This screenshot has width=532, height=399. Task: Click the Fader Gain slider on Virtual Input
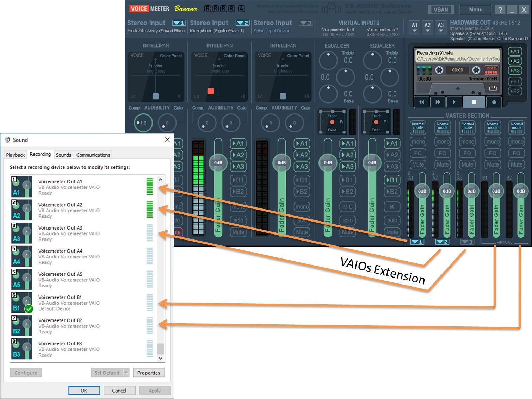click(328, 163)
